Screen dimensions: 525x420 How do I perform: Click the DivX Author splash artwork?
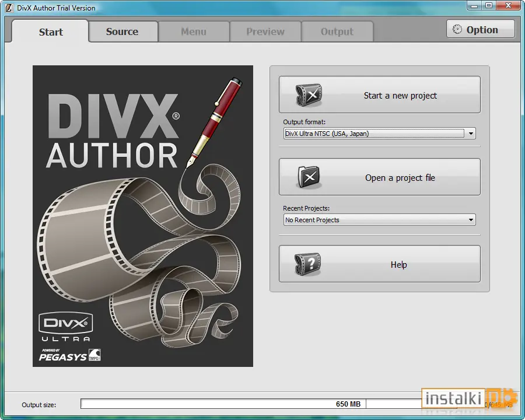click(143, 216)
